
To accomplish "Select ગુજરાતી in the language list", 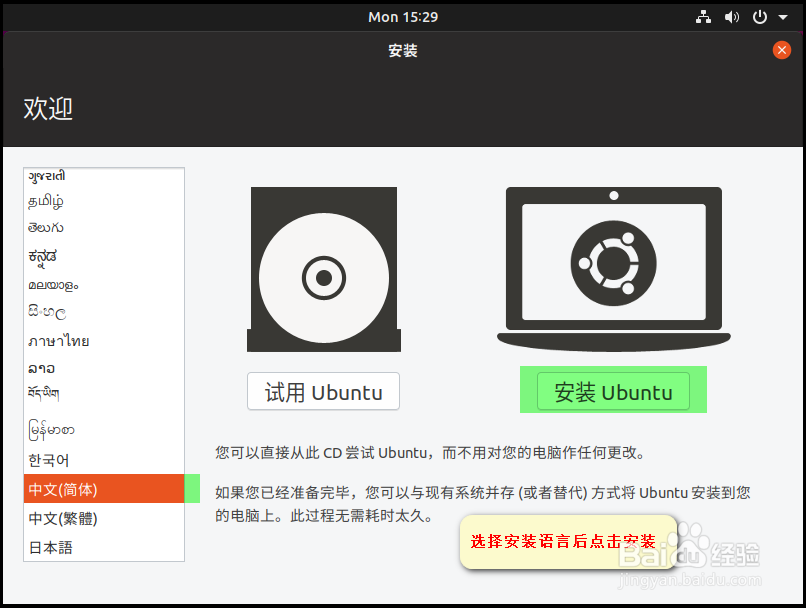I will click(104, 176).
